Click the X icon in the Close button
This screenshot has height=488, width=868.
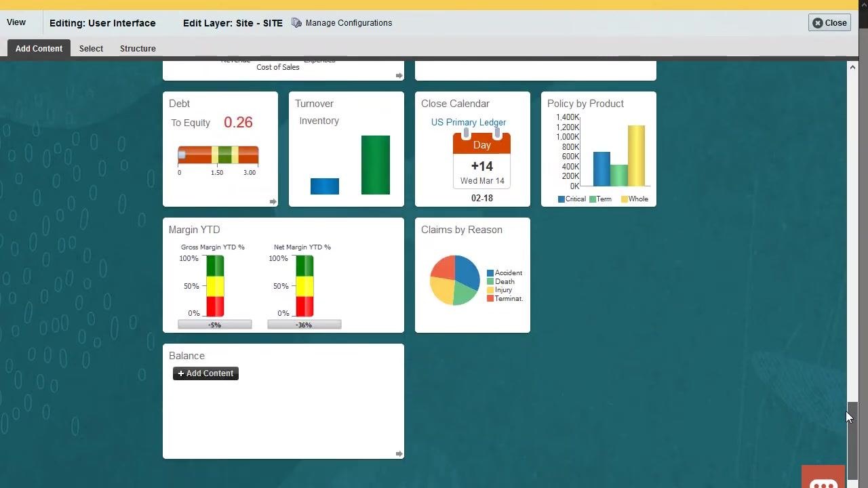tap(818, 23)
